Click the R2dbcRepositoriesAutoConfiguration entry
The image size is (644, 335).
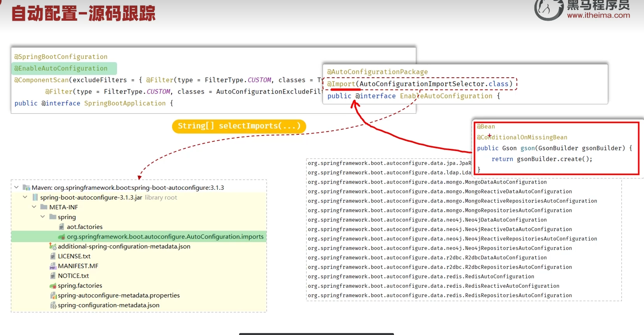click(440, 267)
